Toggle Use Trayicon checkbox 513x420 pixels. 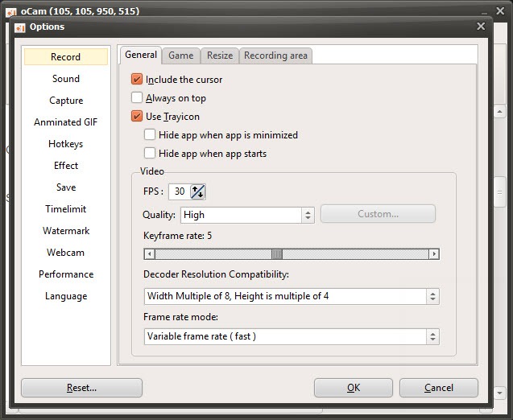click(137, 117)
